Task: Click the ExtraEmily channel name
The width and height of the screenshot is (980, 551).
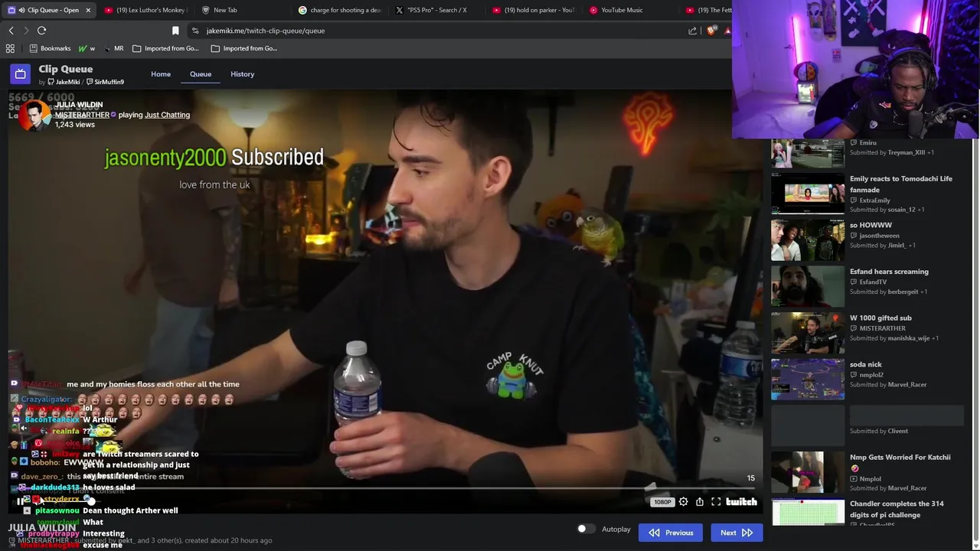Action: click(874, 201)
